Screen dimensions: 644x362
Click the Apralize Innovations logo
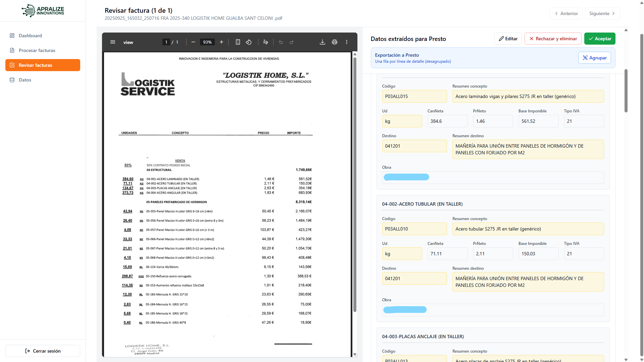[x=43, y=11]
